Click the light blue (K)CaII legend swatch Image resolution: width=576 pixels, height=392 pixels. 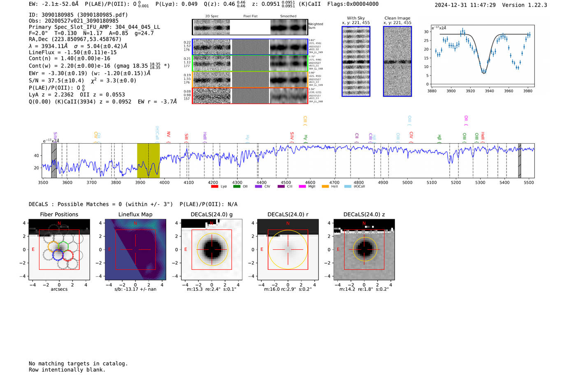[x=348, y=186]
